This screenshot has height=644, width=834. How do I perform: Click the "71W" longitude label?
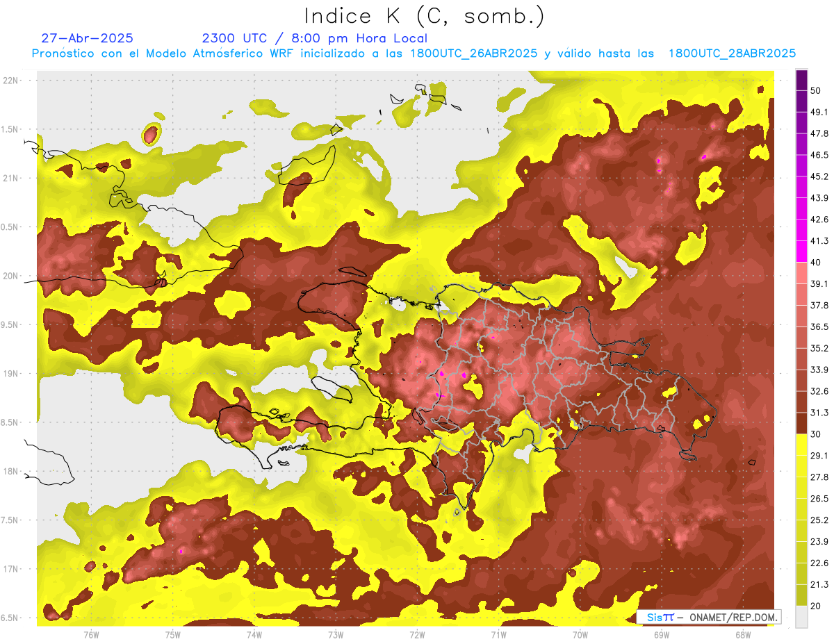[498, 634]
